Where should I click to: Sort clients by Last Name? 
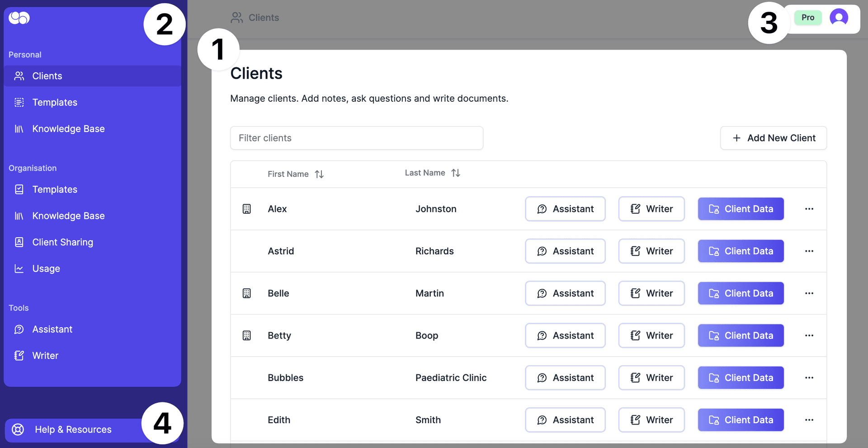(x=456, y=173)
